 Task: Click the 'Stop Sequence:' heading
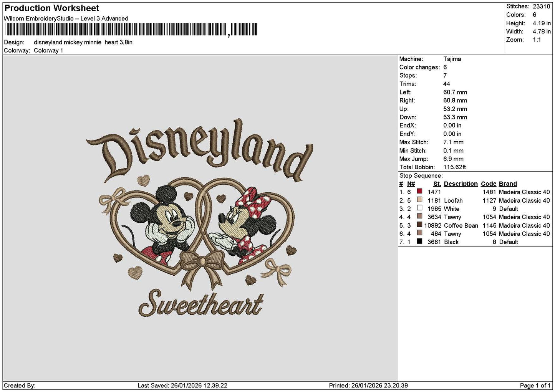click(421, 175)
